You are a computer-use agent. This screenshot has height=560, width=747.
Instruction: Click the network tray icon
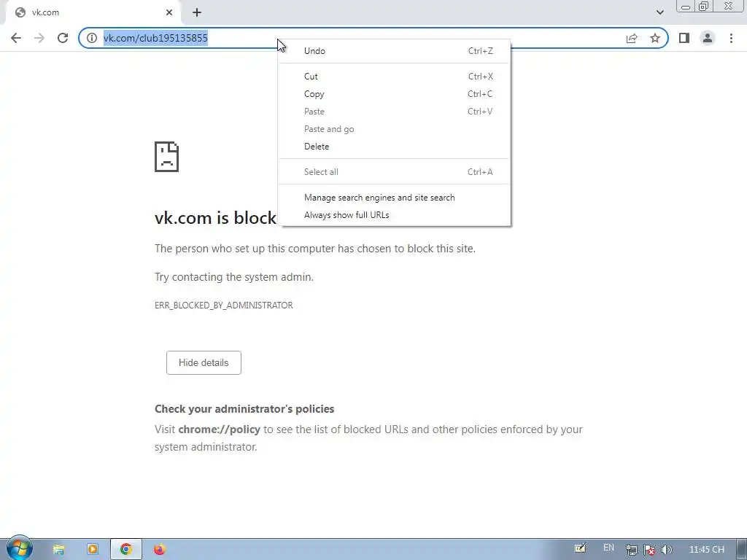point(632,550)
